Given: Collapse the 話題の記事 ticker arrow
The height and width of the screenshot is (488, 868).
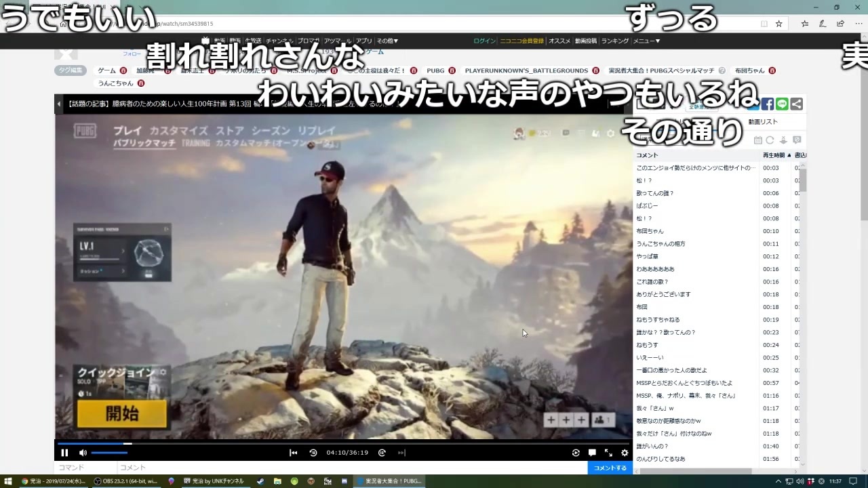Looking at the screenshot, I should (59, 104).
